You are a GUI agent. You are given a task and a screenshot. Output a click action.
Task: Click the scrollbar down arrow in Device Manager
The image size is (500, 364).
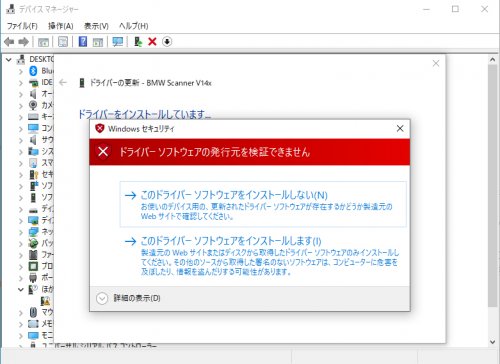tap(493, 342)
